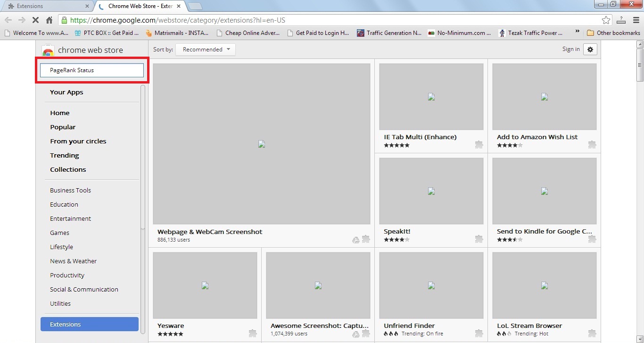Switch to the Extensions tab

(x=46, y=6)
